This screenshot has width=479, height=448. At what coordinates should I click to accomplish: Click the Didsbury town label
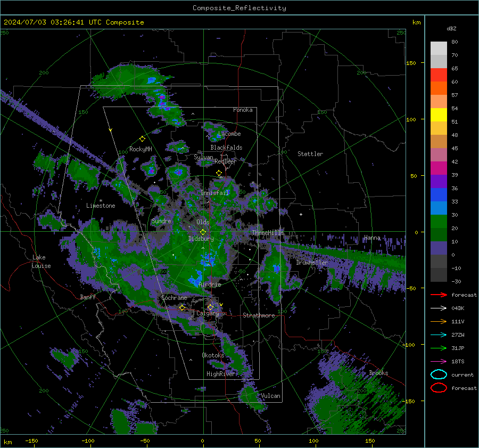201,239
